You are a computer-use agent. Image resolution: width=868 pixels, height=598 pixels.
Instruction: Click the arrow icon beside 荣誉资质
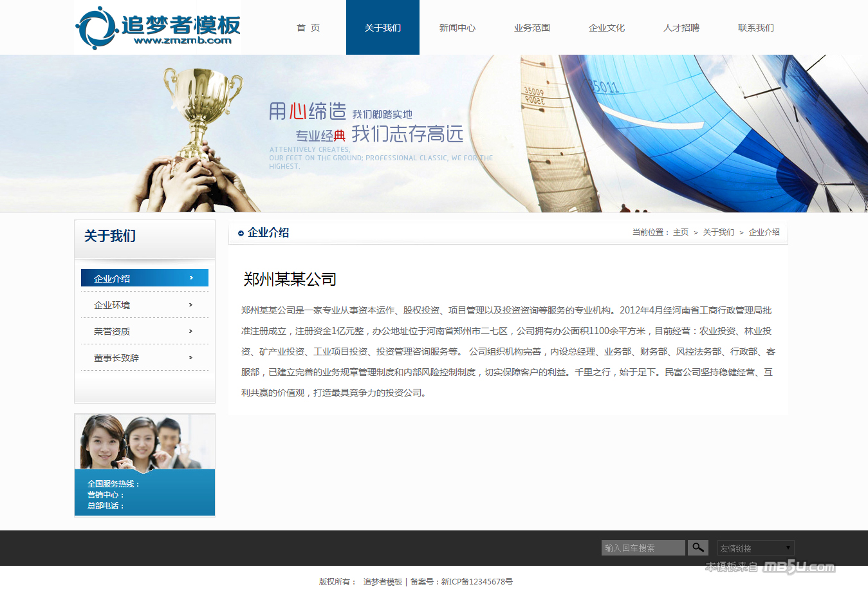(190, 331)
